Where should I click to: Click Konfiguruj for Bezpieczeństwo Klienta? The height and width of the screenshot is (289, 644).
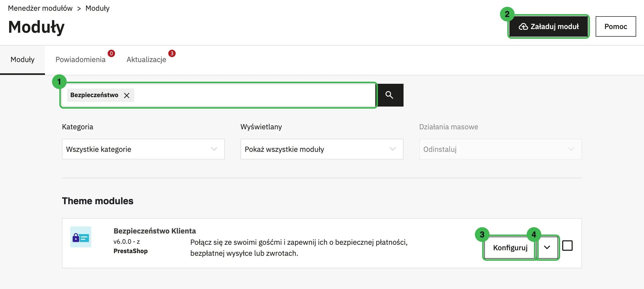(510, 248)
